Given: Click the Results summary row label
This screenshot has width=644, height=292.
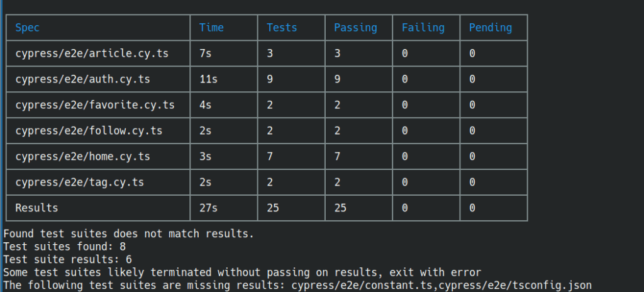Looking at the screenshot, I should [36, 208].
